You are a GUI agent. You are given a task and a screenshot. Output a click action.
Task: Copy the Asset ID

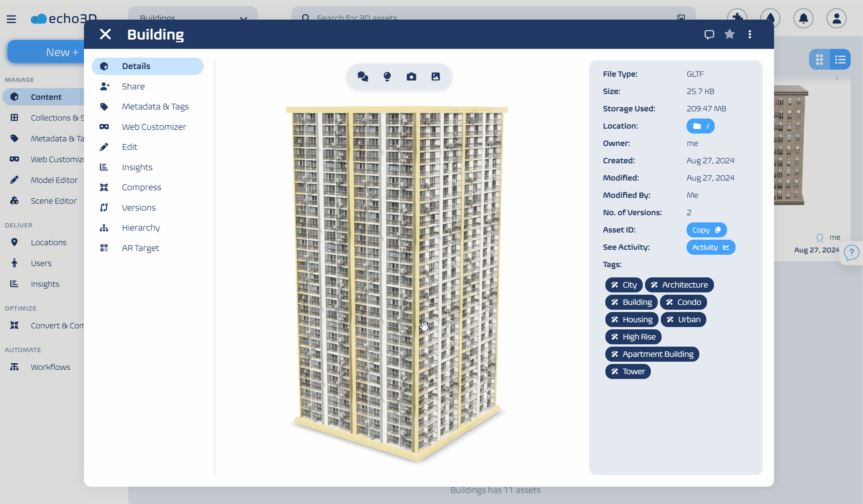[706, 230]
